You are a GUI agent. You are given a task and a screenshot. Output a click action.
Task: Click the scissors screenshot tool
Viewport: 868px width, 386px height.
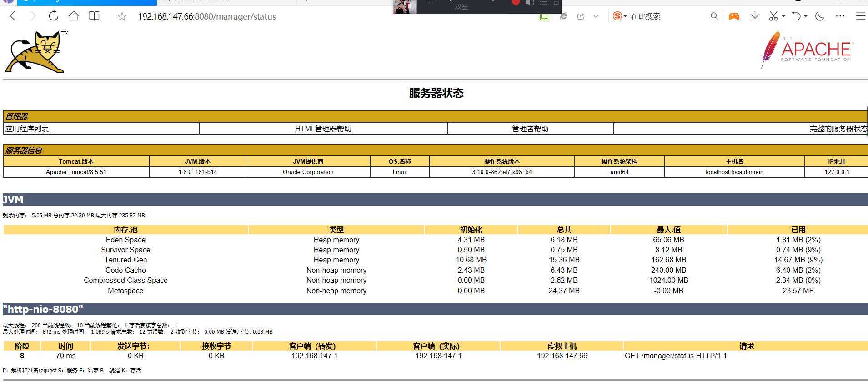point(773,16)
